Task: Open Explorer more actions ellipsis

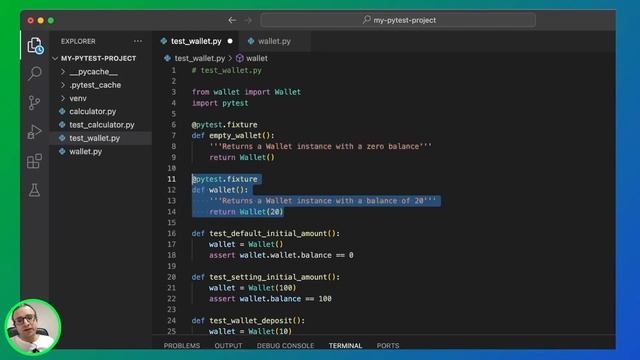Action: [138, 41]
